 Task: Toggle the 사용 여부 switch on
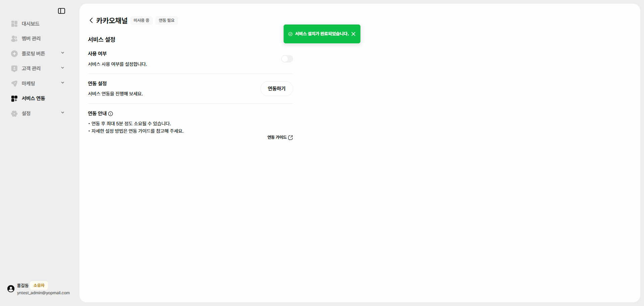(287, 59)
